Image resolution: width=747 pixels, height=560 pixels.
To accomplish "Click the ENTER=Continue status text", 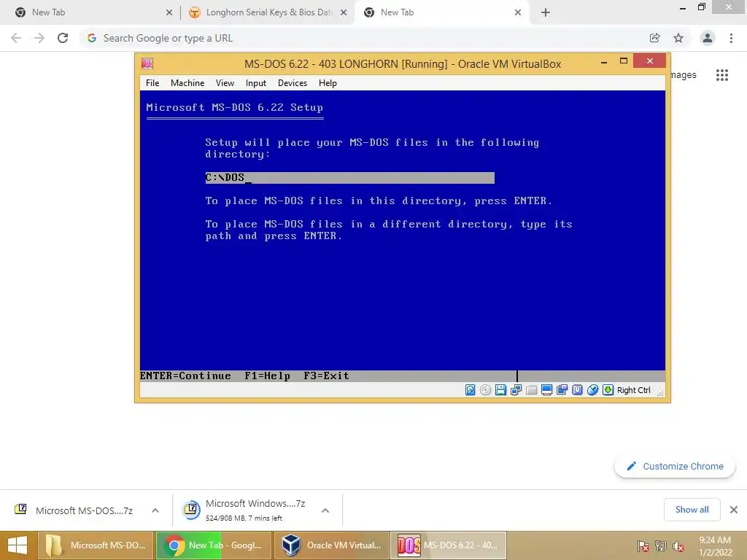I will 185,376.
